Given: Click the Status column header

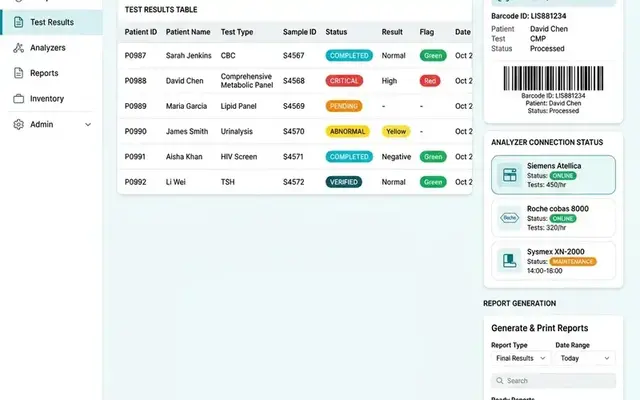Looking at the screenshot, I should point(336,32).
